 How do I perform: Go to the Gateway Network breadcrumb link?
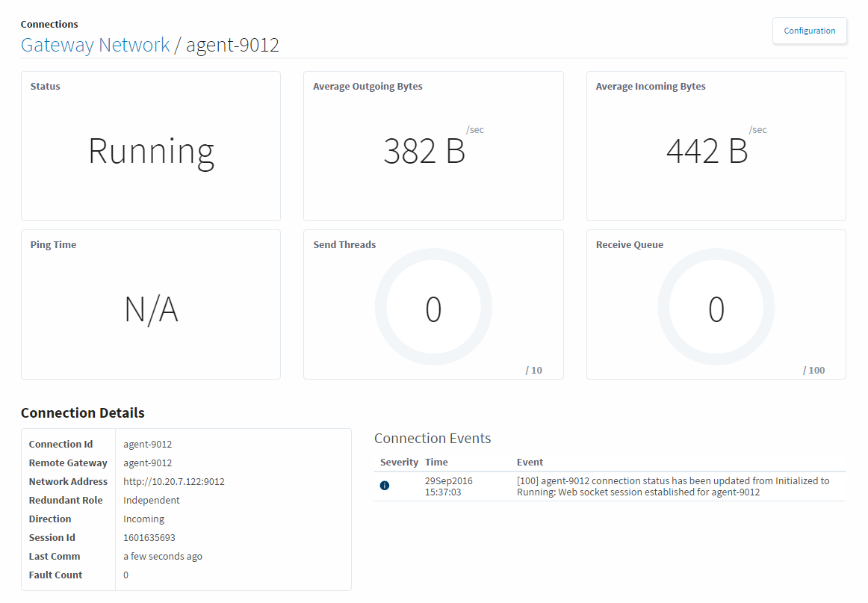click(96, 45)
